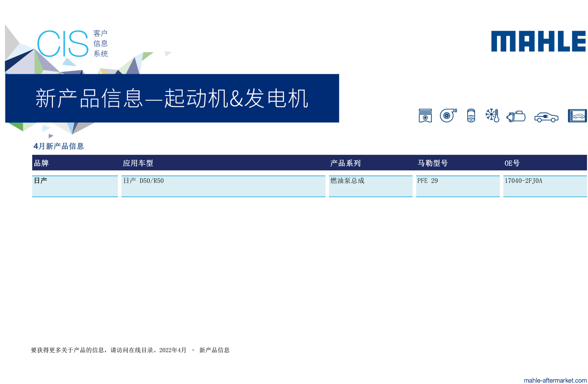Click the MAHLE logo
Viewport: 588px width, 384px height.
538,41
